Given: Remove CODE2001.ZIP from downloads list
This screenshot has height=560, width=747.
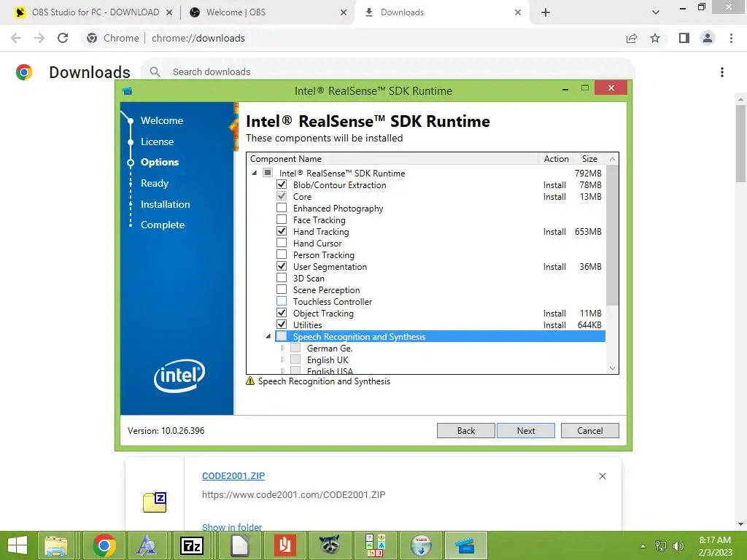Looking at the screenshot, I should [x=602, y=476].
